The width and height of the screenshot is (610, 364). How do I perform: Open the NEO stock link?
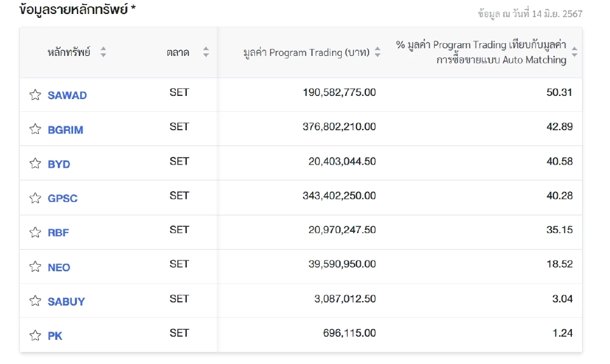[58, 267]
